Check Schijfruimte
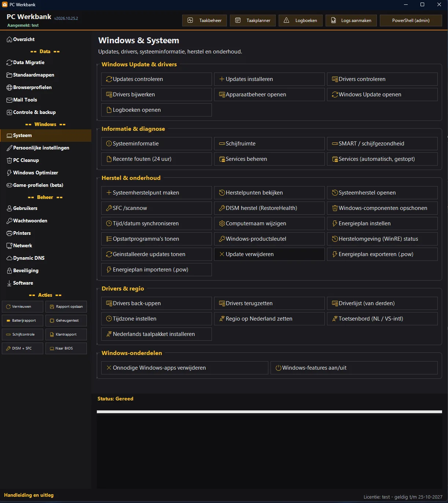The width and height of the screenshot is (448, 503). [x=269, y=144]
